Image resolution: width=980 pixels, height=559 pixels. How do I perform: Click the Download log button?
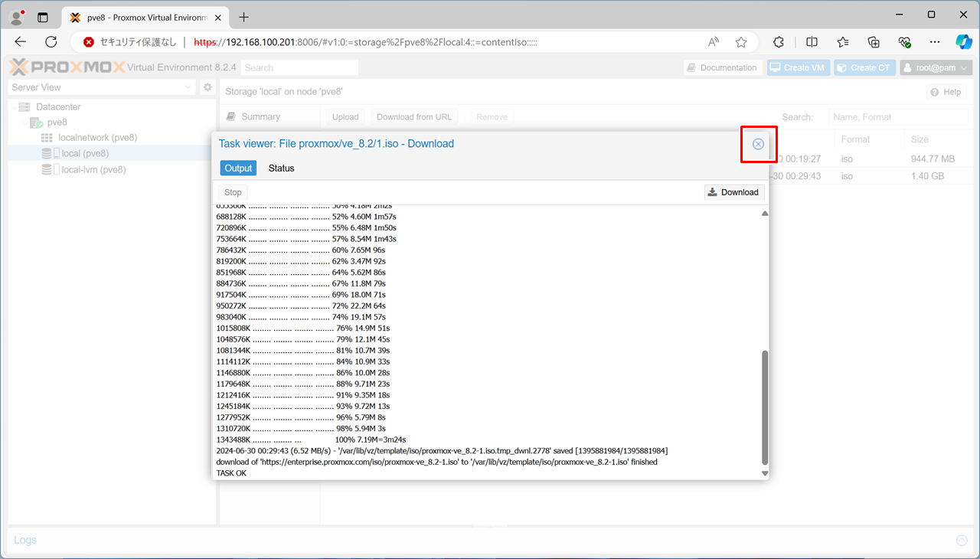733,192
